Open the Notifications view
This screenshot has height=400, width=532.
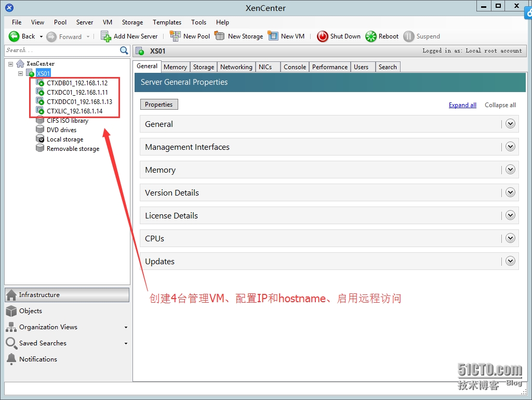coord(67,359)
